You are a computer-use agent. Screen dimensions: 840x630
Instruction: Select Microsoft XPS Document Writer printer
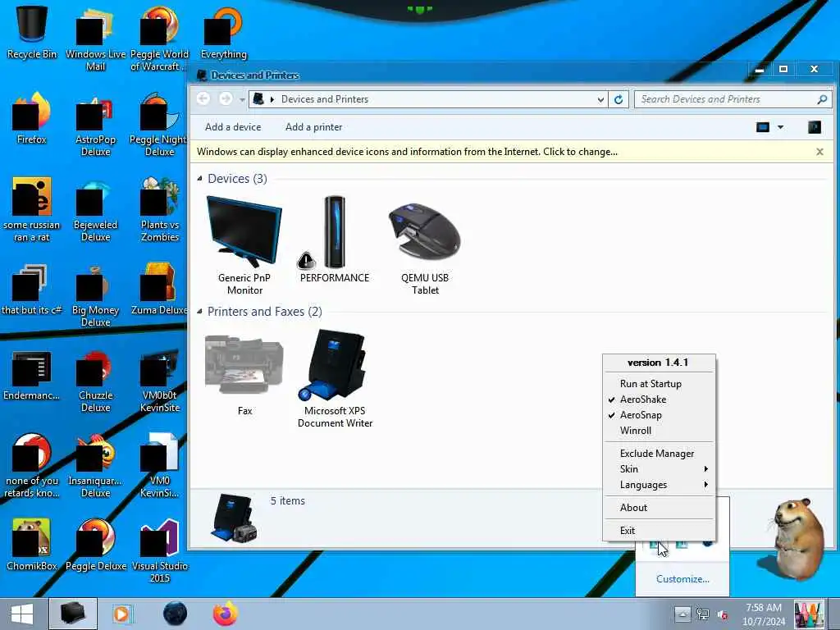[335, 379]
